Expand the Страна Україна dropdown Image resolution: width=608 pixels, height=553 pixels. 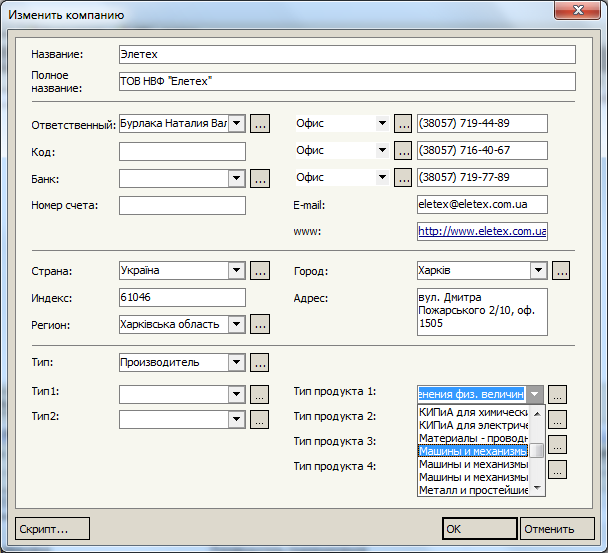pyautogui.click(x=237, y=271)
